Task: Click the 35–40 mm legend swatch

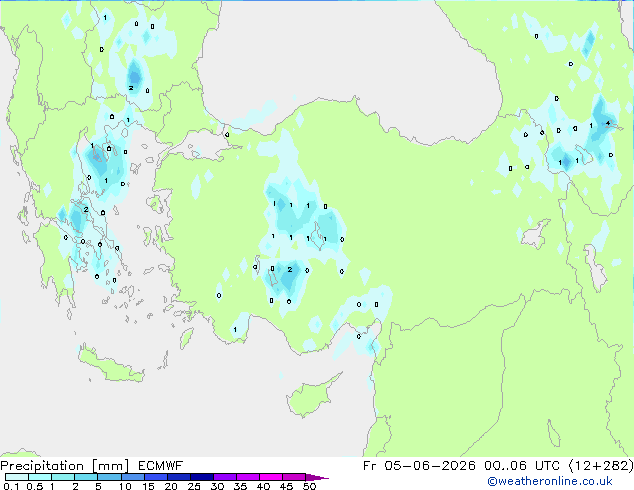Action: 247,477
